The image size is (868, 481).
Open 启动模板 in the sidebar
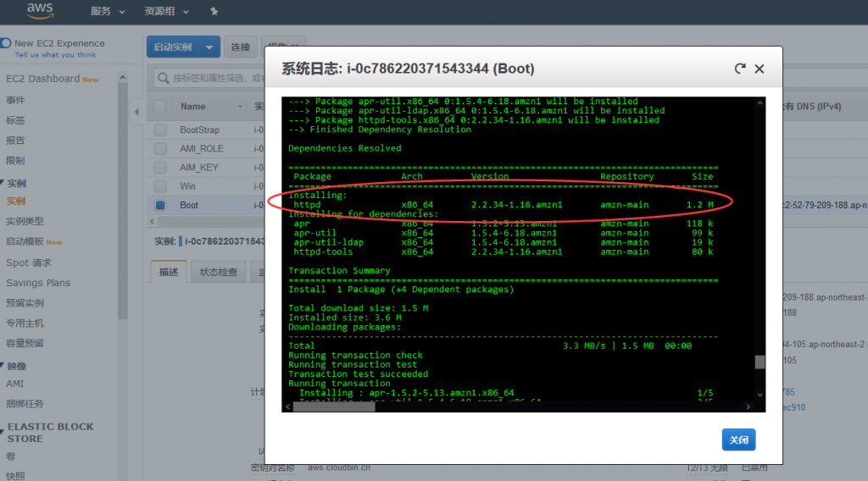coord(25,241)
